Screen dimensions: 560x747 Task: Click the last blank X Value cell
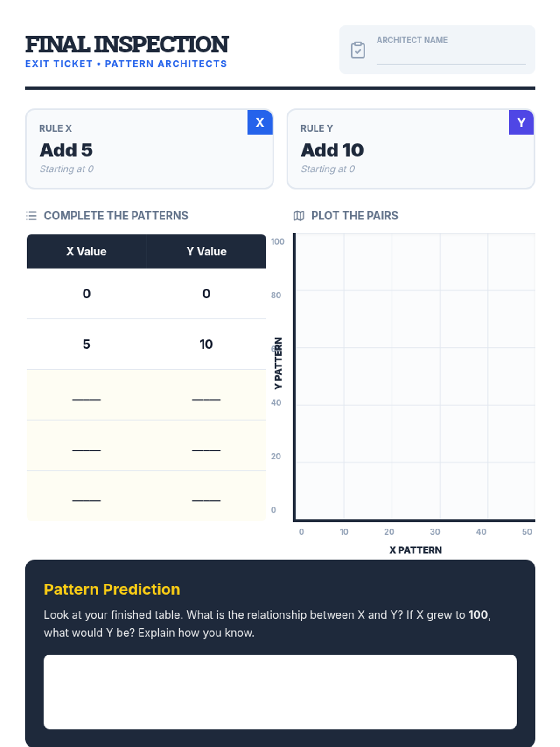coord(86,496)
